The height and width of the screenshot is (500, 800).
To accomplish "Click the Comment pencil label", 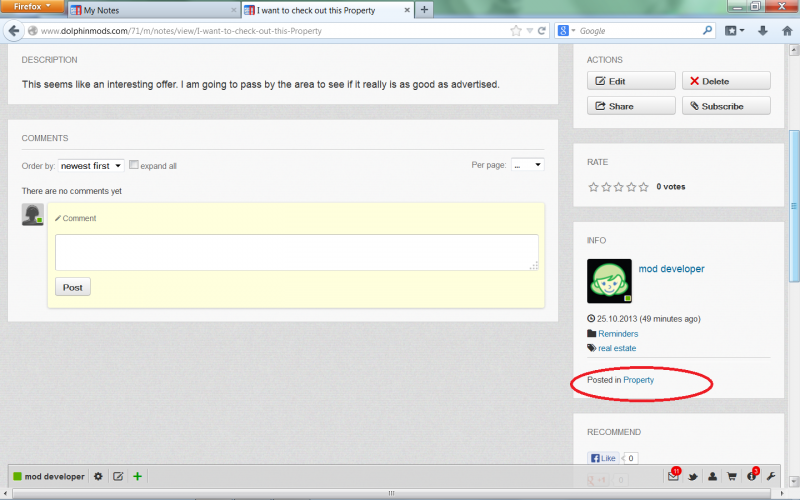I will tap(76, 218).
